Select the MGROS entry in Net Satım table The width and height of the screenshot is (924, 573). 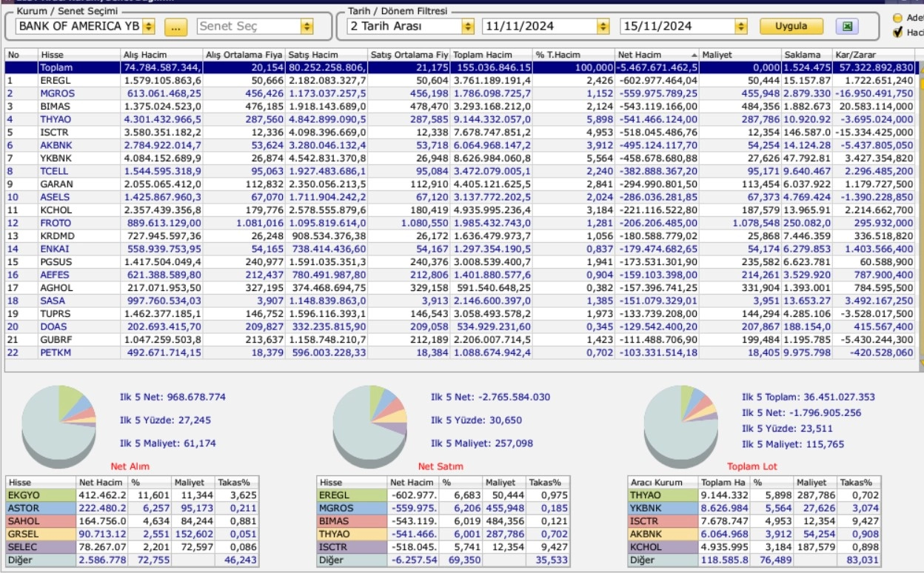[x=443, y=508]
